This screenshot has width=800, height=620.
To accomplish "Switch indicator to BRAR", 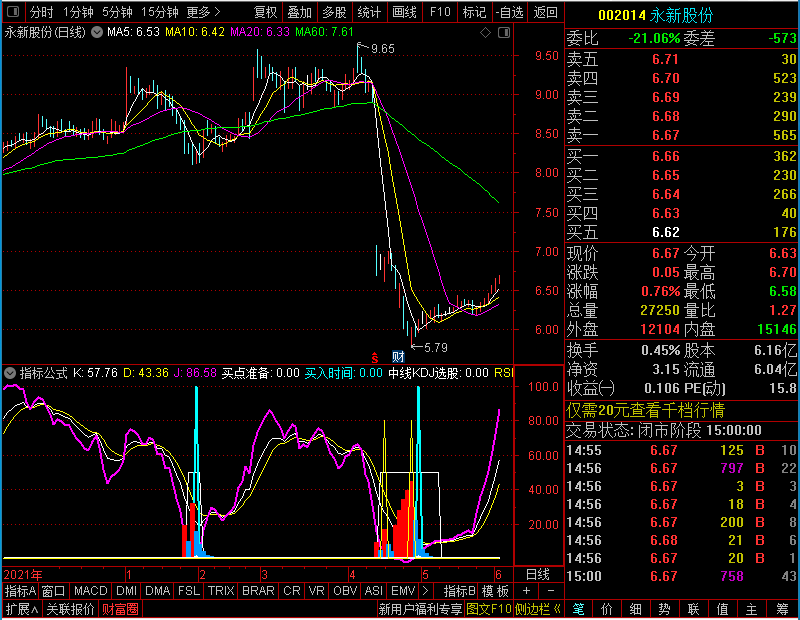I will [x=258, y=591].
